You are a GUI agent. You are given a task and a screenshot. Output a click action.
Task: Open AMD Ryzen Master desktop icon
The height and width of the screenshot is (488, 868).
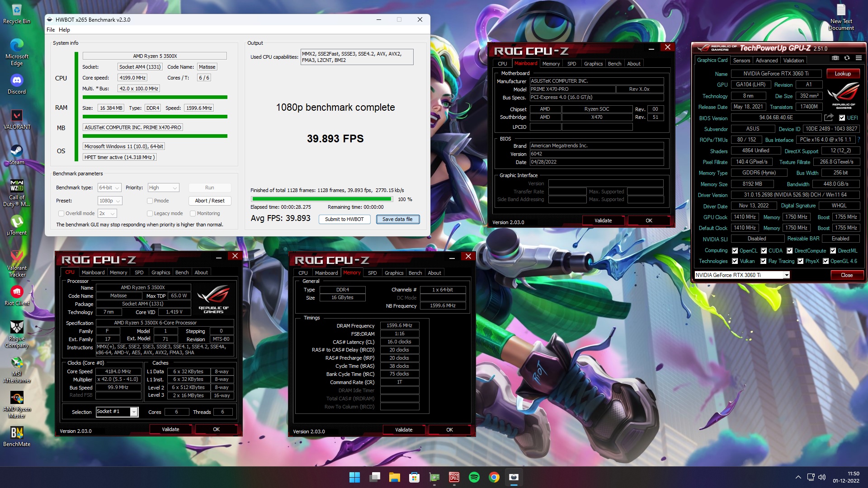(17, 404)
